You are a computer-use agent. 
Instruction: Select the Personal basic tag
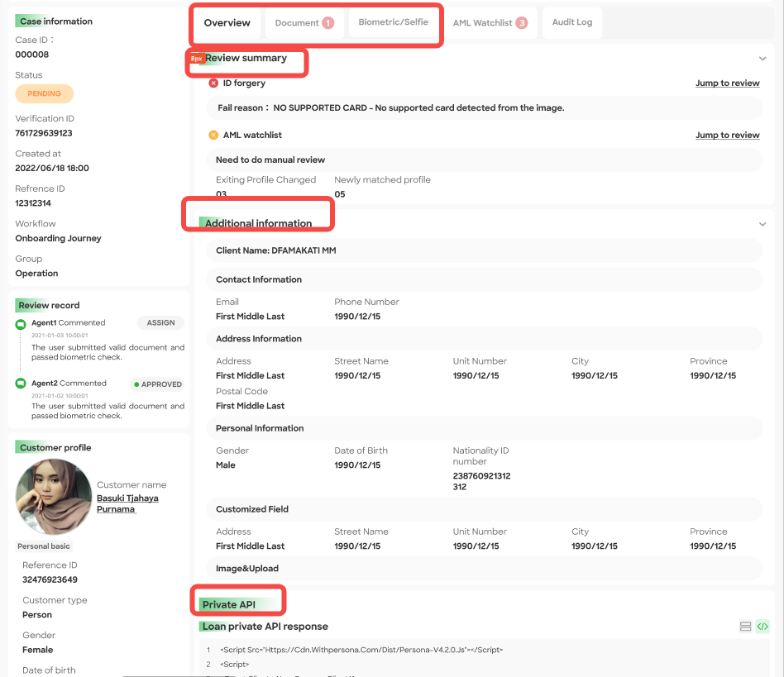[44, 546]
